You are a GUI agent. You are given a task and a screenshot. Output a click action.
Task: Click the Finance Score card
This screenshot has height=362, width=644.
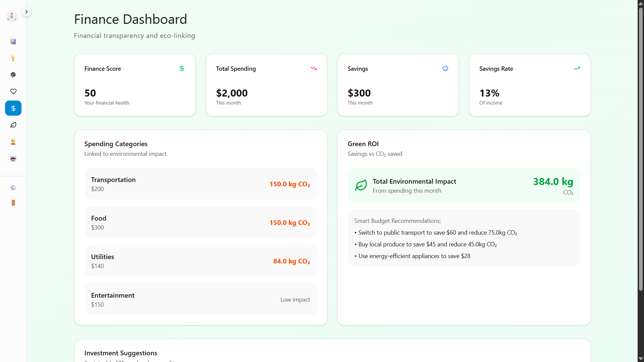pyautogui.click(x=135, y=85)
